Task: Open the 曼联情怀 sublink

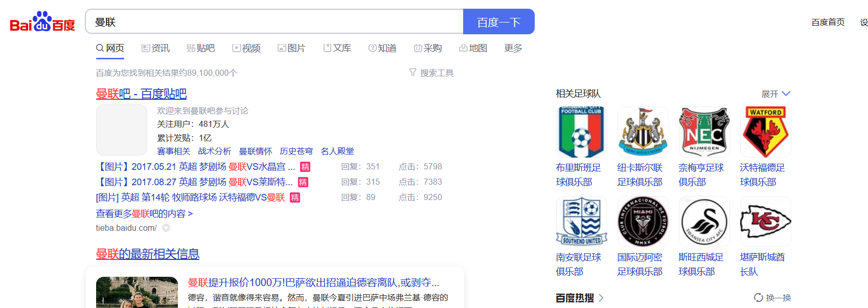Action: (x=256, y=151)
